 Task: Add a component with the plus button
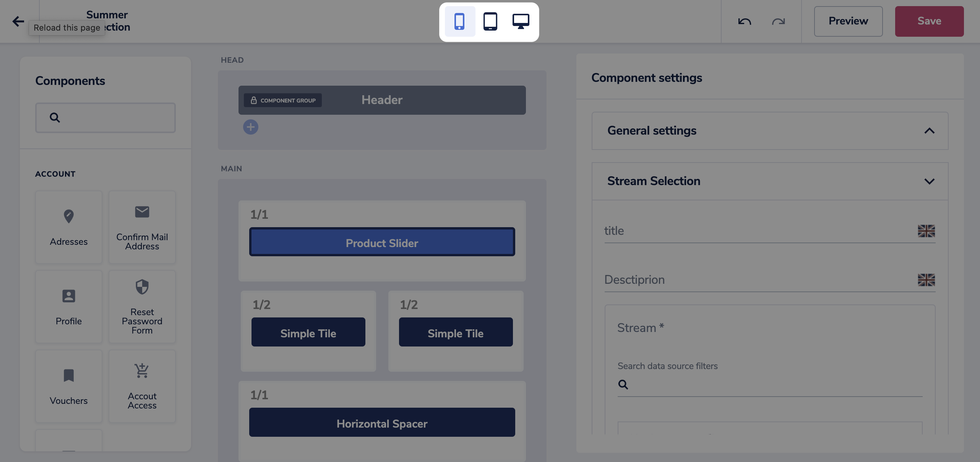(251, 127)
